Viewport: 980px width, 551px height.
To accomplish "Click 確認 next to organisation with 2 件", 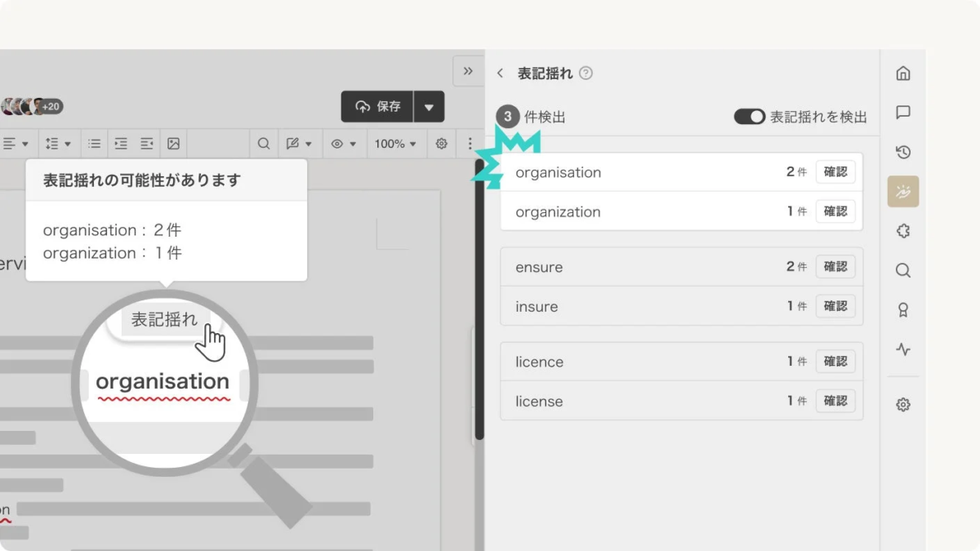I will [835, 171].
